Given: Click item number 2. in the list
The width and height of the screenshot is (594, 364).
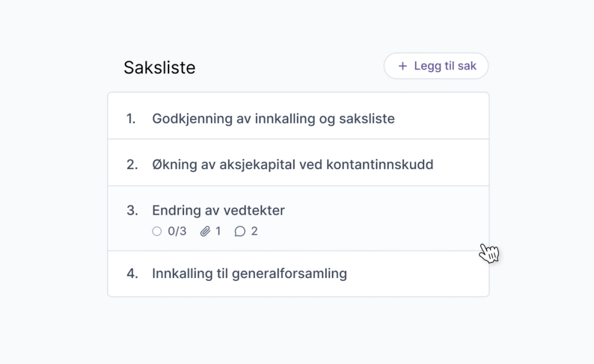Looking at the screenshot, I should pos(132,164).
